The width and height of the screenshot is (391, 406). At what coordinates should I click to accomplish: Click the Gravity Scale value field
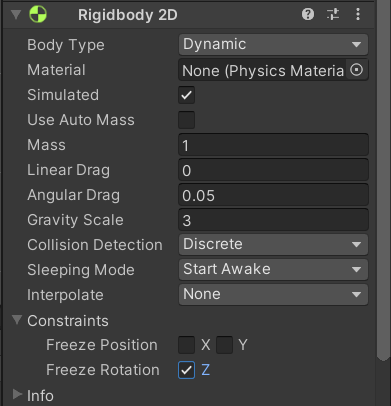273,220
